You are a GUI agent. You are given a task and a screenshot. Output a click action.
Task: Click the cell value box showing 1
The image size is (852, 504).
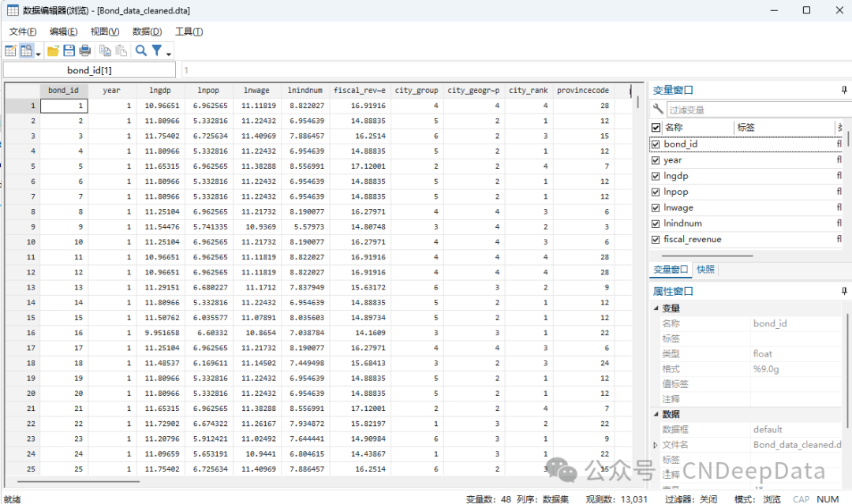[x=516, y=70]
